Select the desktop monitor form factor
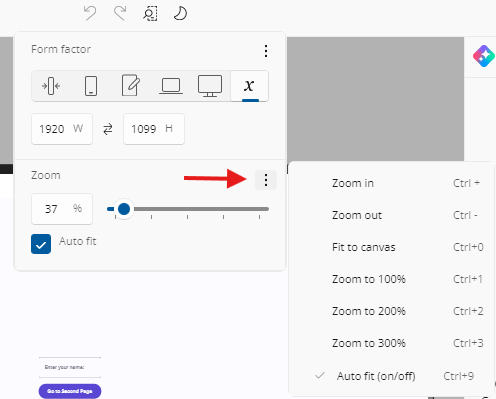 click(210, 86)
